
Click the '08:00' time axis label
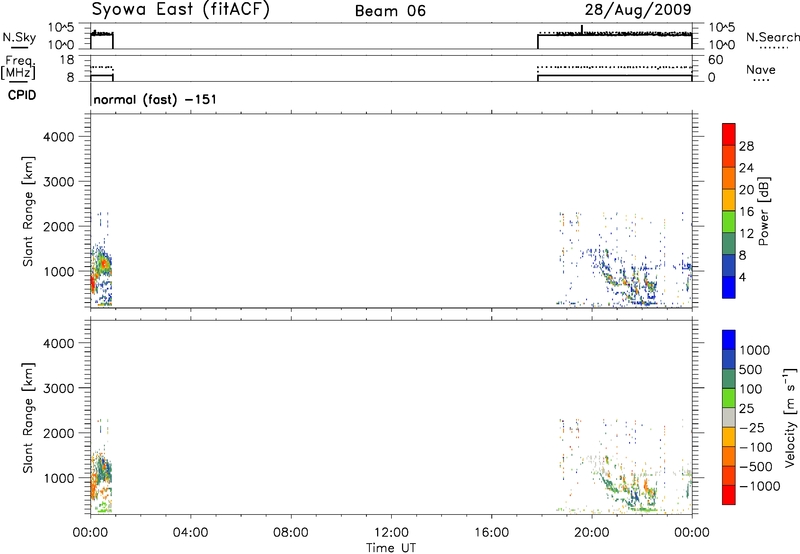291,533
